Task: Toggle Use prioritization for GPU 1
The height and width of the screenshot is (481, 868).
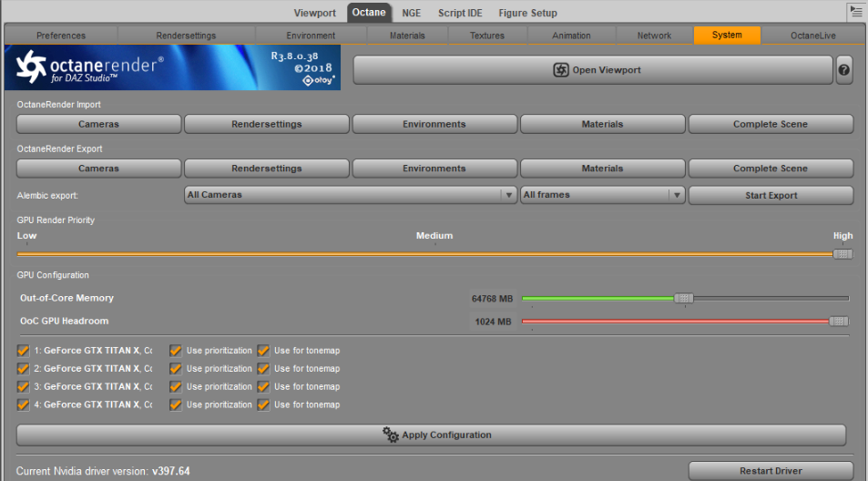Action: click(x=176, y=351)
